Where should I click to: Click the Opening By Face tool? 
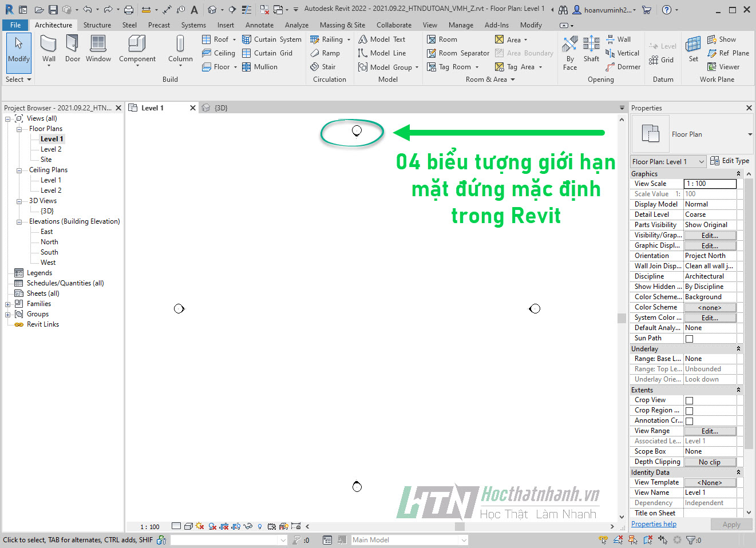(570, 53)
